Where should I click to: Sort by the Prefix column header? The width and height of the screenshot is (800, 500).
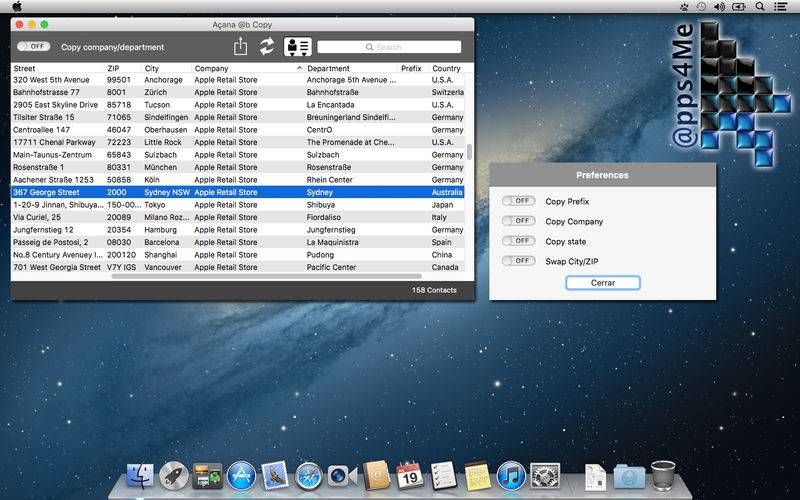[x=411, y=68]
